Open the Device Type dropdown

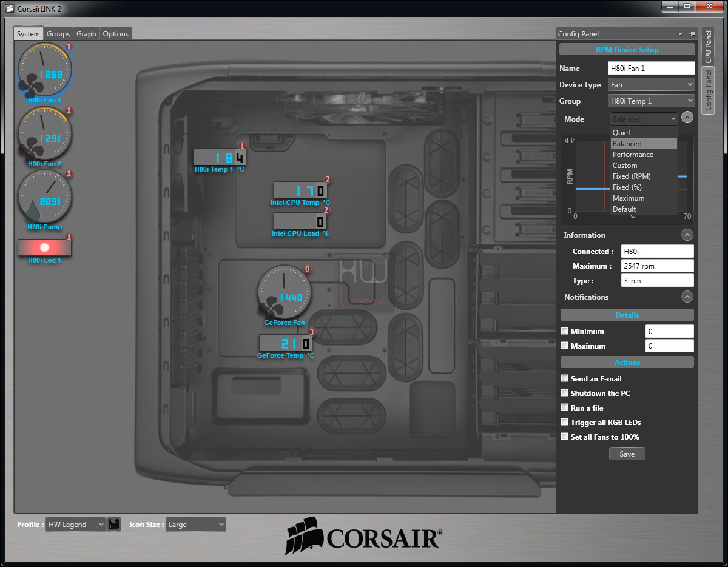point(652,85)
